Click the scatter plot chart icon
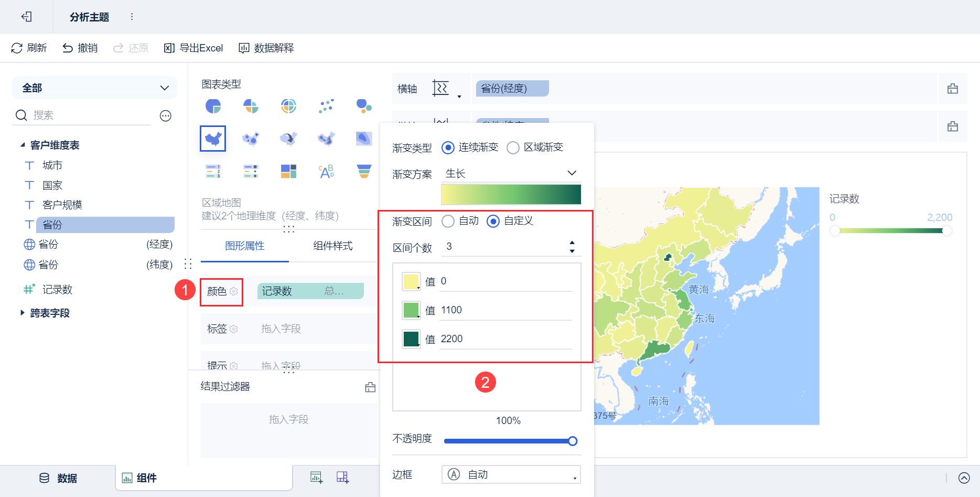This screenshot has height=497, width=980. [x=326, y=106]
